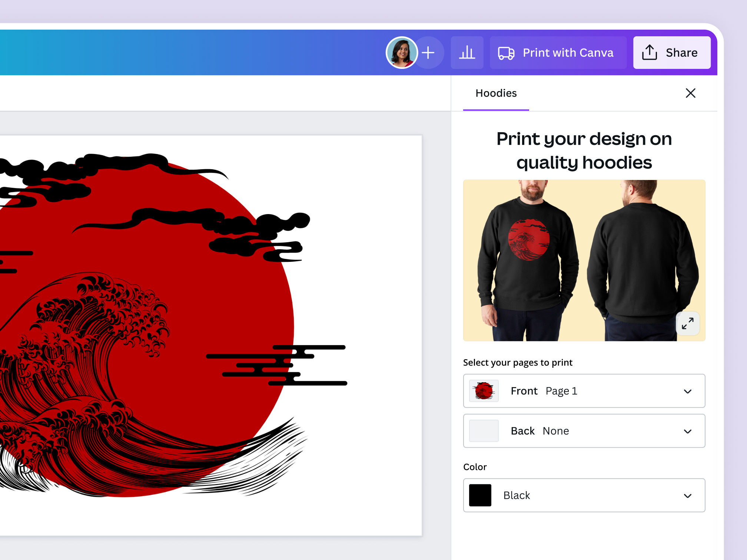Click the empty Back page thumbnail
This screenshot has width=747, height=560.
(x=484, y=431)
